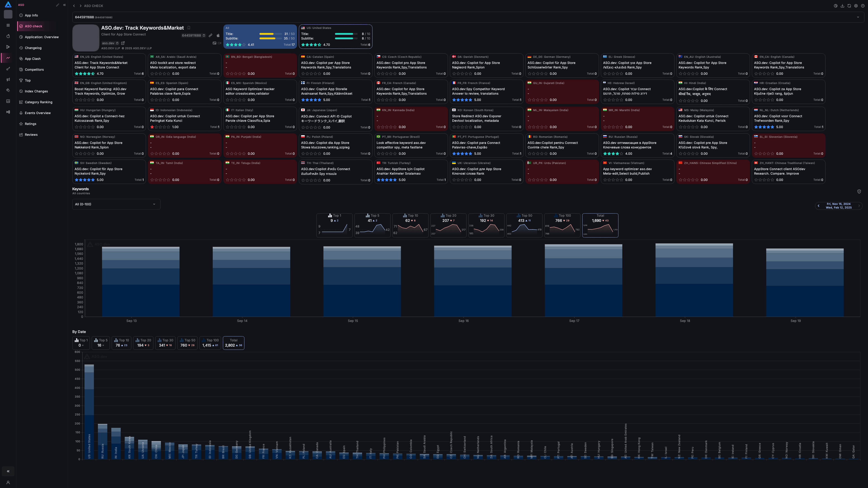The width and height of the screenshot is (868, 488).
Task: Open the RU: Russian (Russia) locale card
Action: tap(637, 145)
